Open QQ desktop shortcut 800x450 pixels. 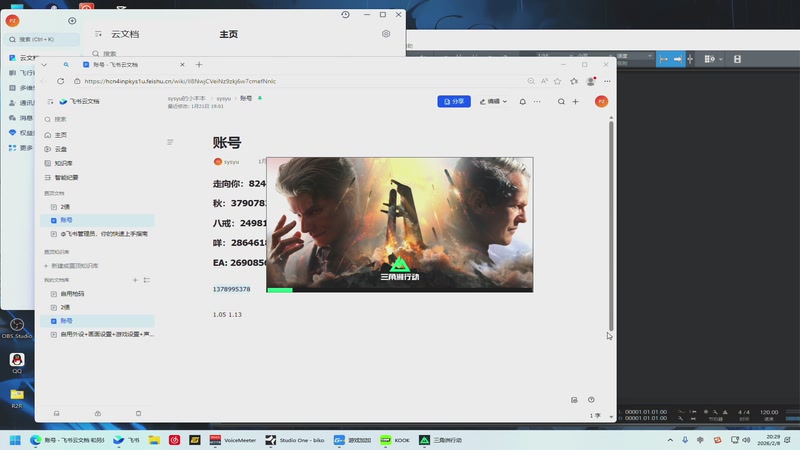(17, 363)
